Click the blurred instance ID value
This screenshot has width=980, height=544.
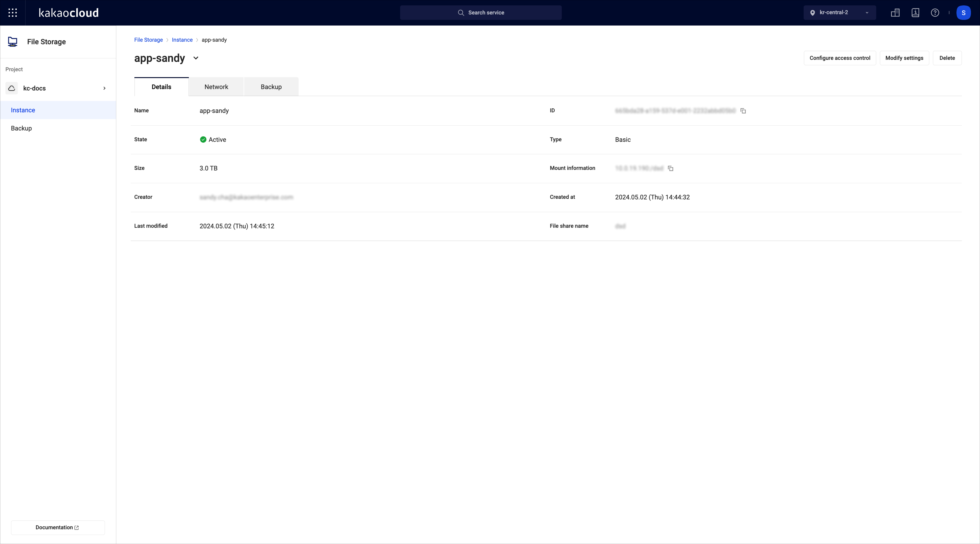click(675, 111)
